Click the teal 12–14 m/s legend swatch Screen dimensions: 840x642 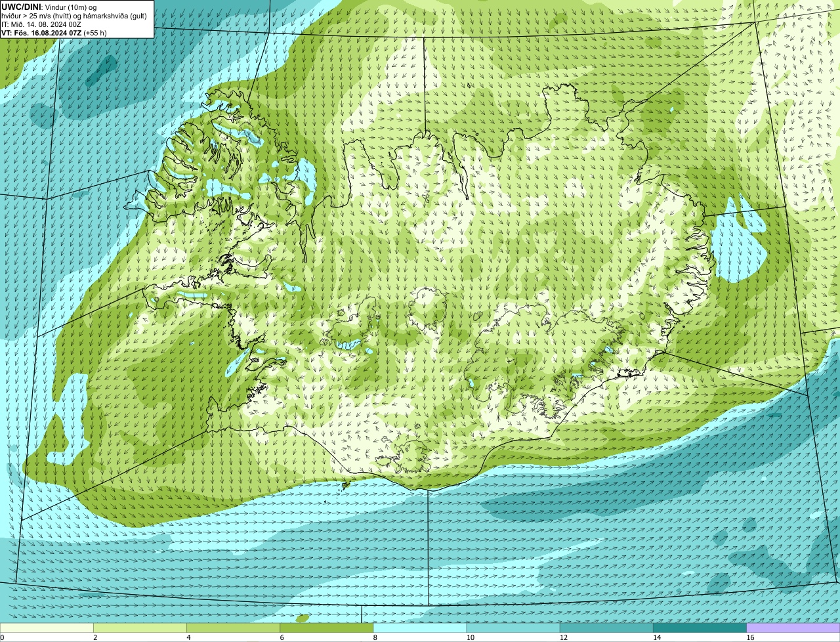point(606,628)
